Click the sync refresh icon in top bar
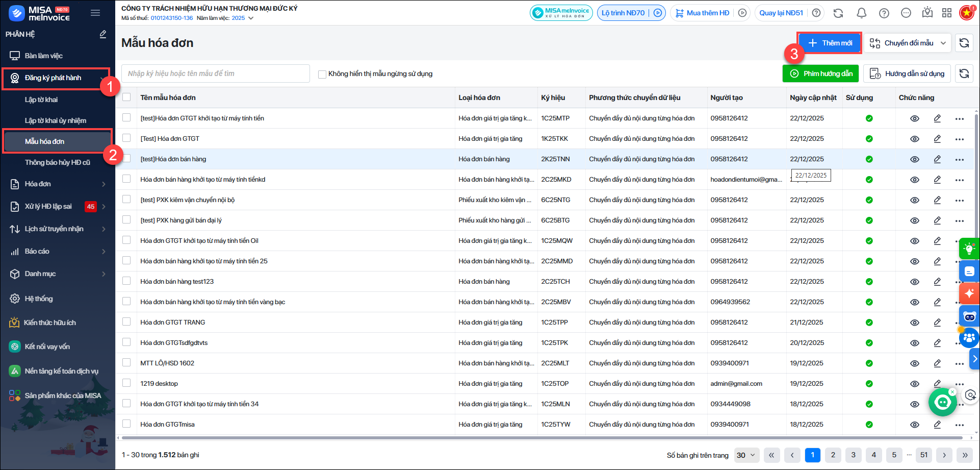Viewport: 980px width, 470px height. tap(838, 13)
